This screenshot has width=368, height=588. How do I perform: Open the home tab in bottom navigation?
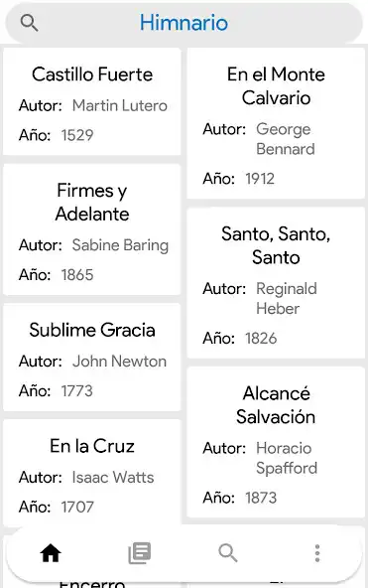[x=51, y=553]
